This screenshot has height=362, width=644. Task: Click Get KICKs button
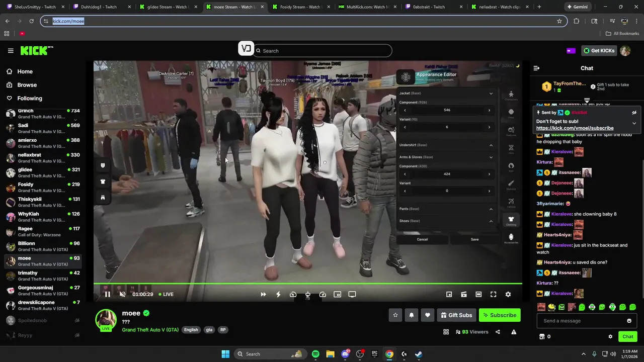(x=599, y=51)
